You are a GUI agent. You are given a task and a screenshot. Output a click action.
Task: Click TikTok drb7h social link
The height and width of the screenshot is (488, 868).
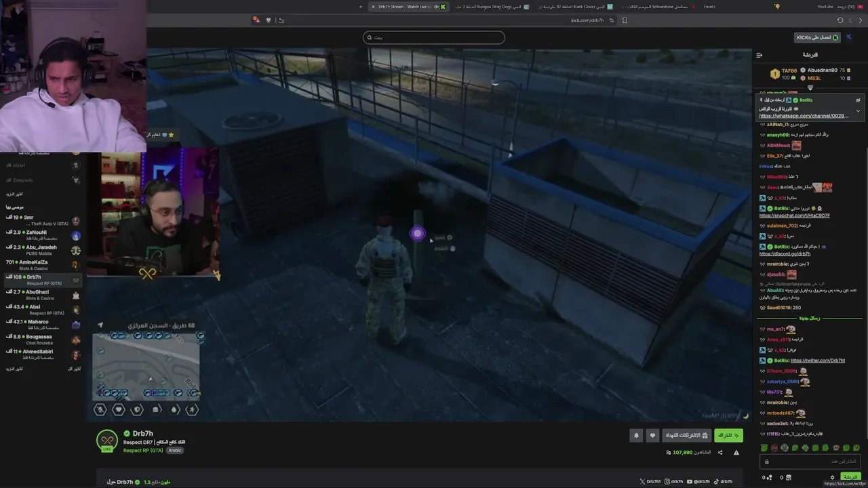[x=723, y=482]
